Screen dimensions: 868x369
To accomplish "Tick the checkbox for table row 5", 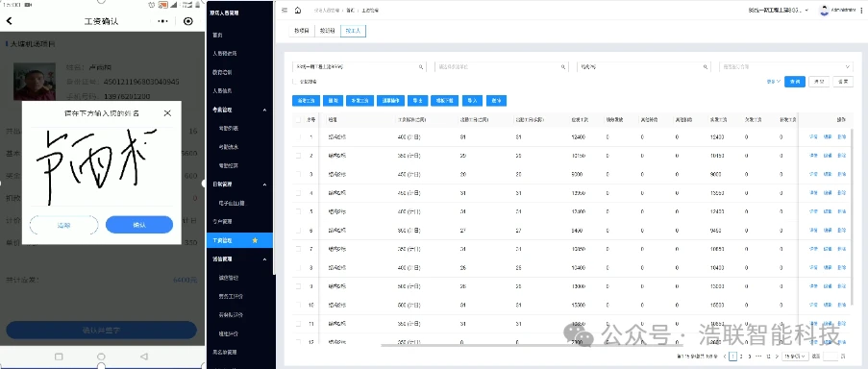I will 298,211.
